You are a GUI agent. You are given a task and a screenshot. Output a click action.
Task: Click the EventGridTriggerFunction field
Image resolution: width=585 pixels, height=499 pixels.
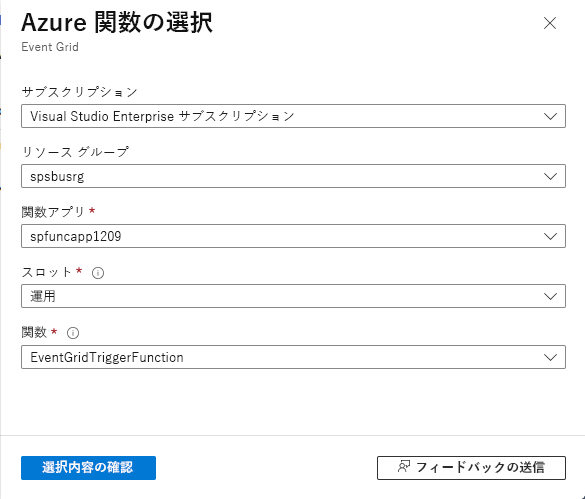click(x=293, y=357)
